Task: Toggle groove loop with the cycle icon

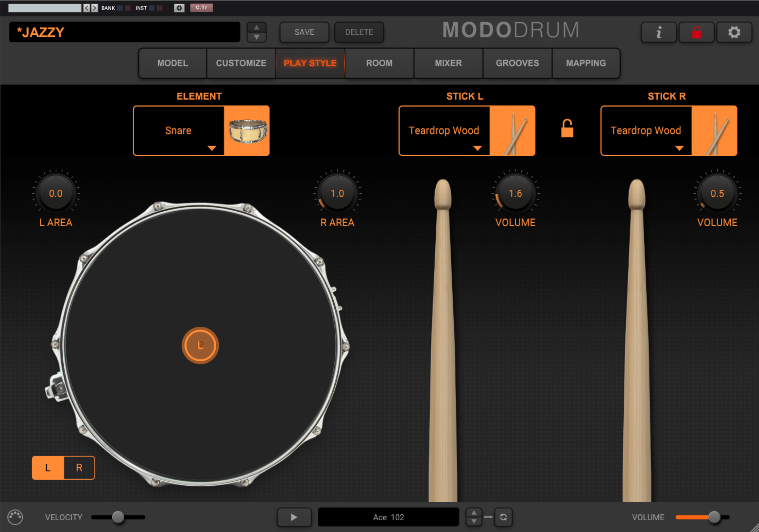Action: (x=503, y=517)
